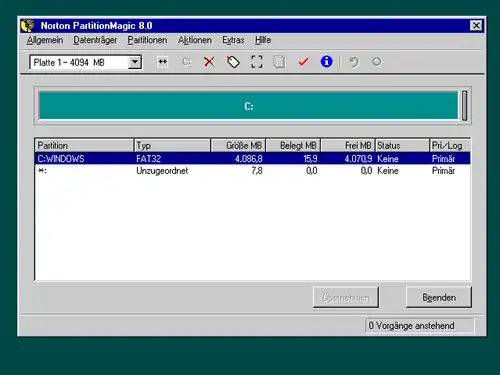Open the Allgemein menu

tap(45, 40)
